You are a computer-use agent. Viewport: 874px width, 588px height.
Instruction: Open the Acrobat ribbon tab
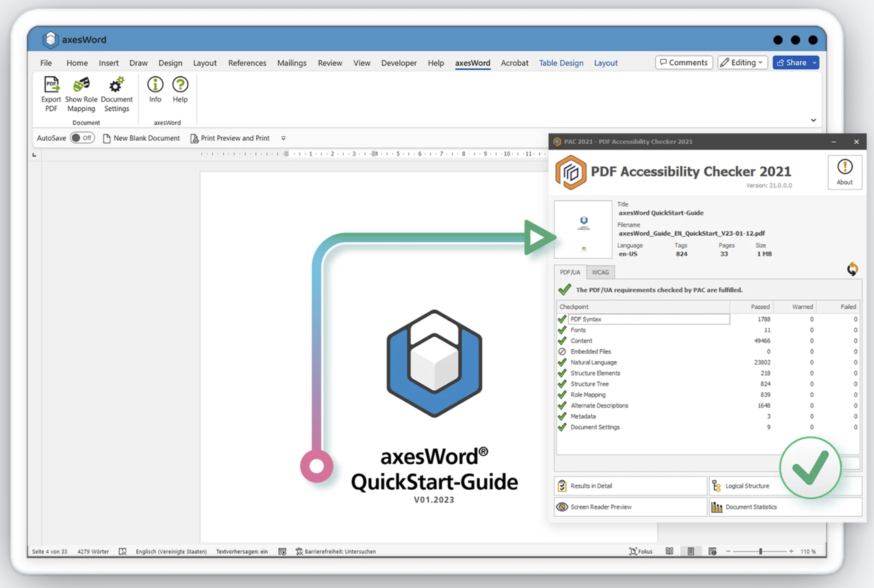click(514, 63)
